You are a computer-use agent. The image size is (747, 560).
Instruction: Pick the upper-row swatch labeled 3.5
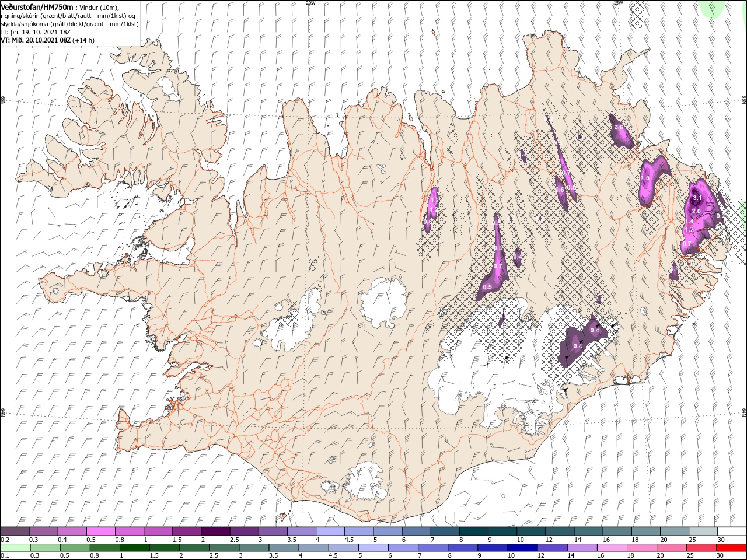301,531
